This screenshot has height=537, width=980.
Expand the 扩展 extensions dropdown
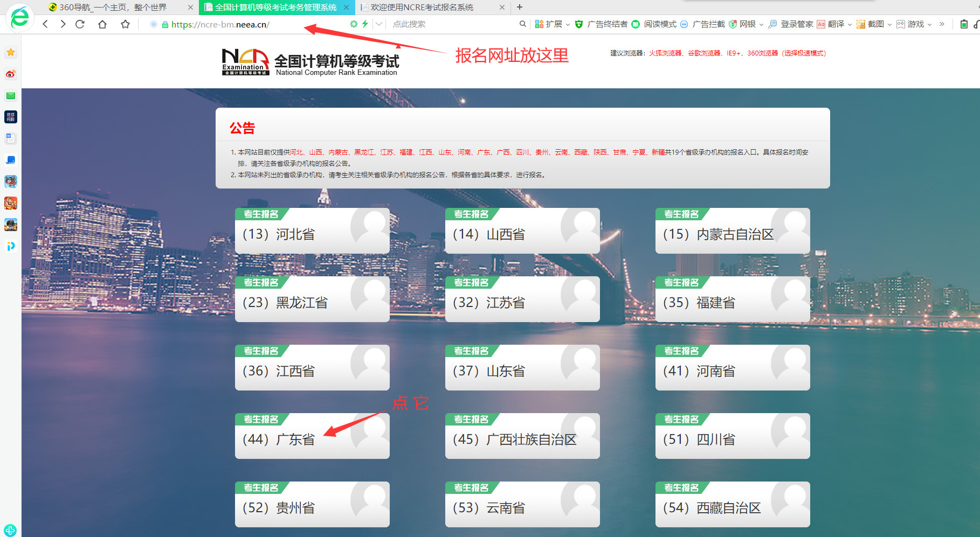point(568,24)
